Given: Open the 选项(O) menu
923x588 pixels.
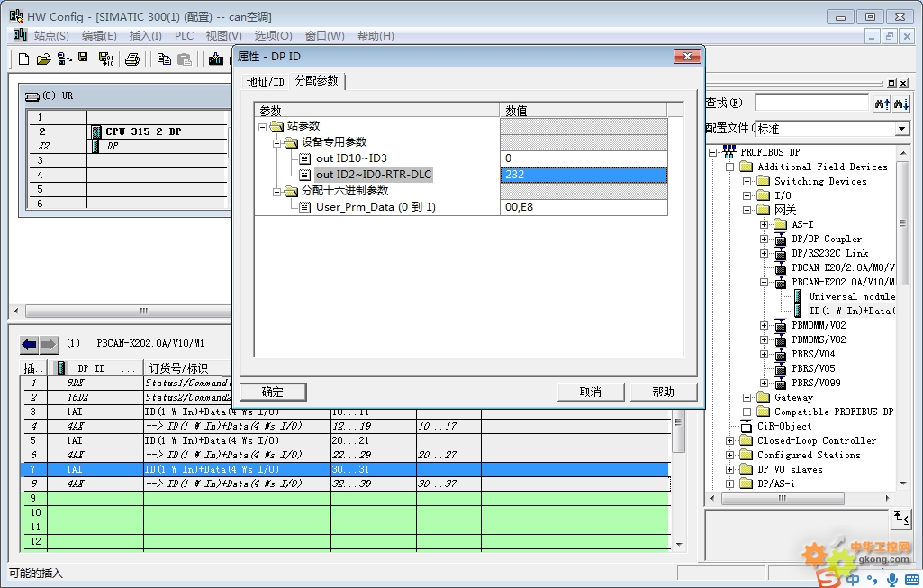Looking at the screenshot, I should coord(273,36).
